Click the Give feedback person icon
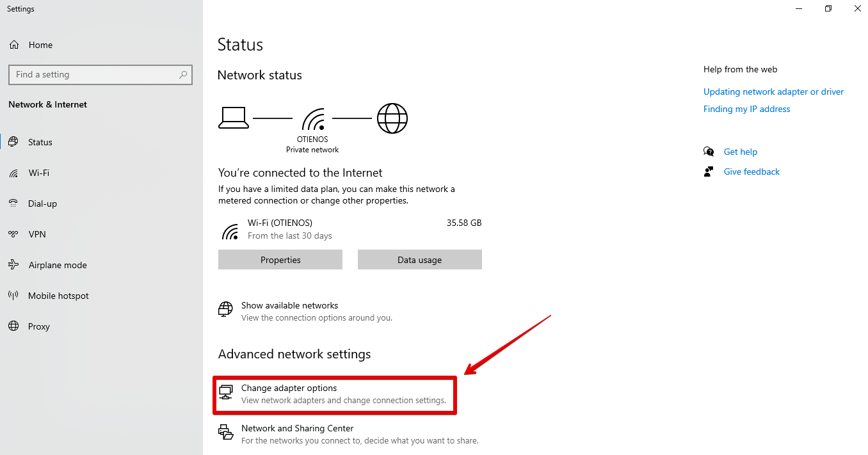The width and height of the screenshot is (868, 455). (709, 172)
